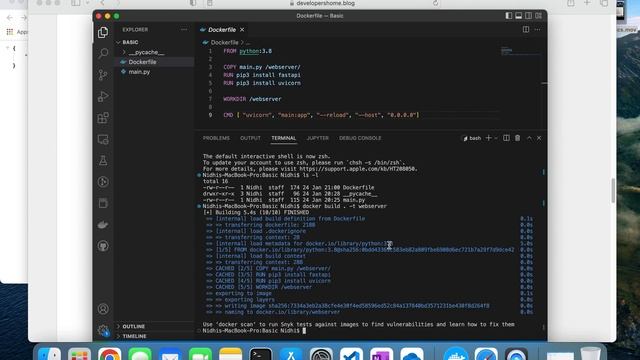The height and width of the screenshot is (360, 640).
Task: Switch to the DEBUG CONSOLE tab
Action: pyautogui.click(x=360, y=138)
